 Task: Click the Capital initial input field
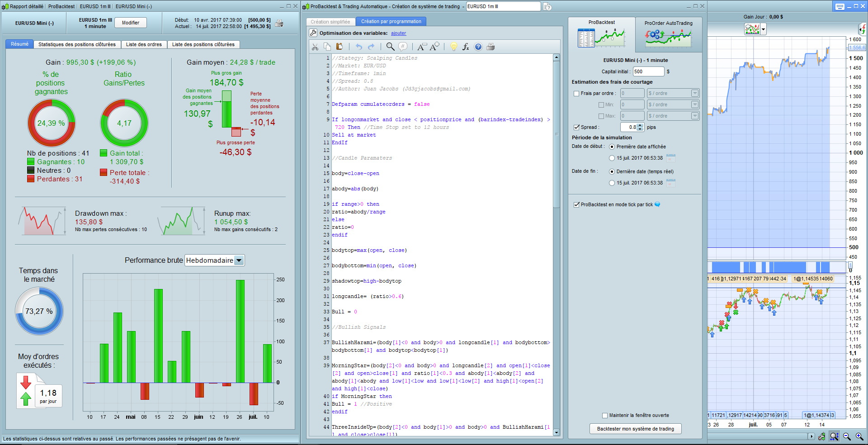tap(648, 71)
